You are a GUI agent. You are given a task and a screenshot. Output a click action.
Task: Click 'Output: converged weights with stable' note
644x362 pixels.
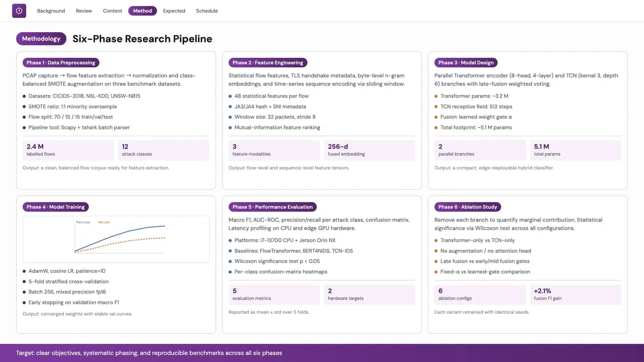point(77,314)
